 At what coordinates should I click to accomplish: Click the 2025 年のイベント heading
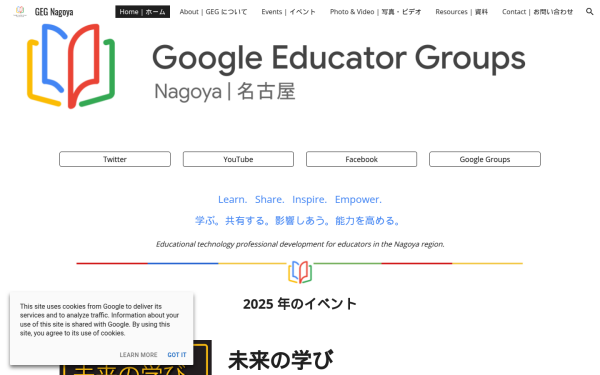click(x=300, y=304)
